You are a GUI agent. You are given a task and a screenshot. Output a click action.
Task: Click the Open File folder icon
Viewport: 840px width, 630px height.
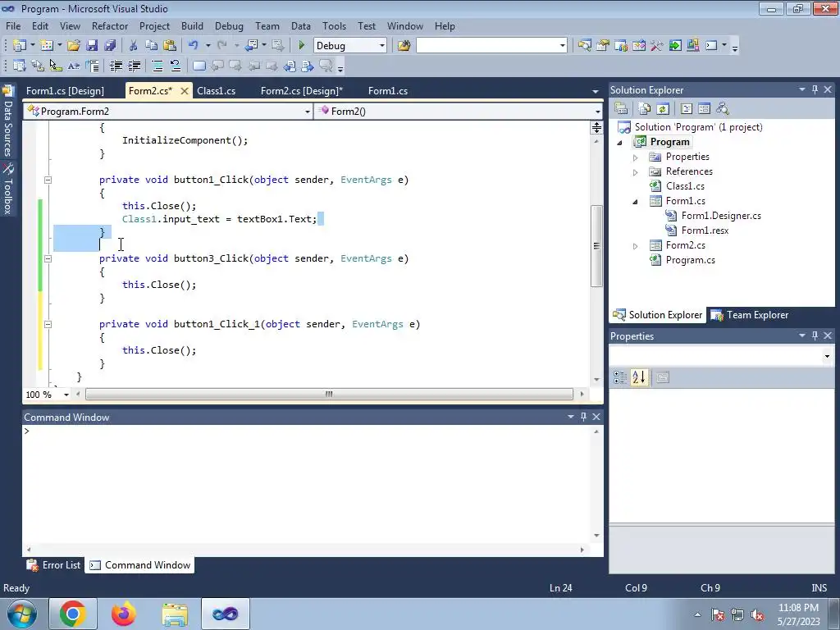pos(74,46)
